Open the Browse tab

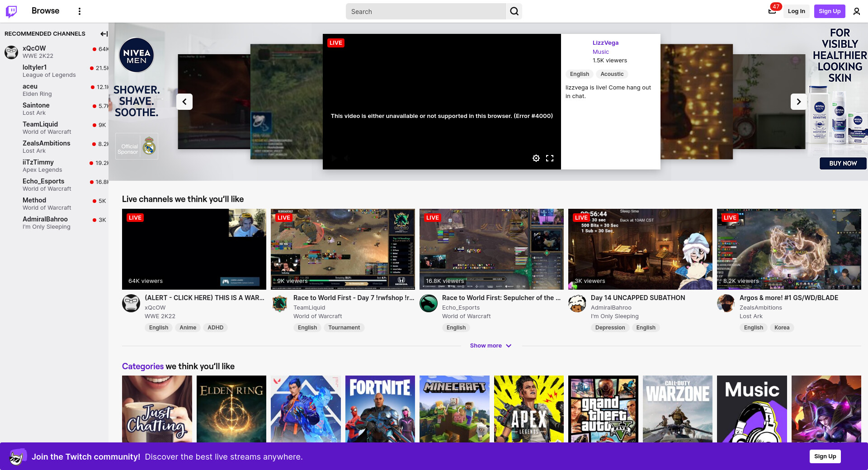[45, 11]
